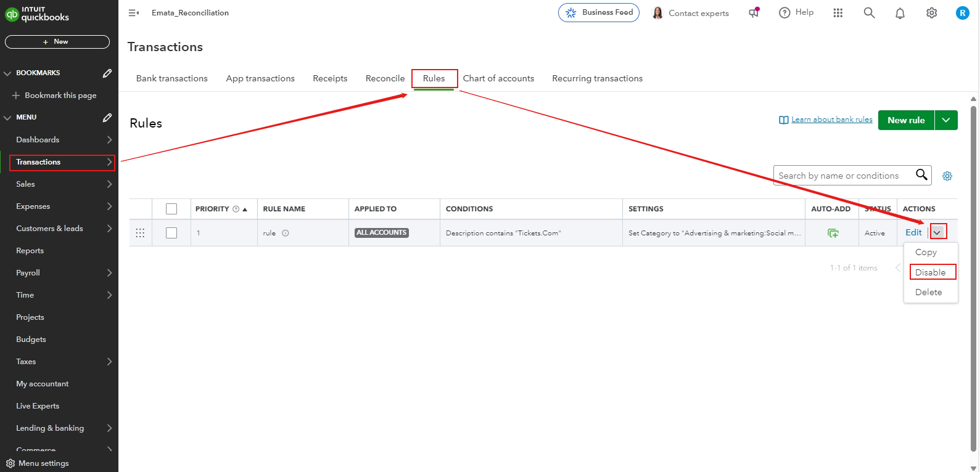Open the apps grid icon
This screenshot has height=472, width=980.
point(838,13)
